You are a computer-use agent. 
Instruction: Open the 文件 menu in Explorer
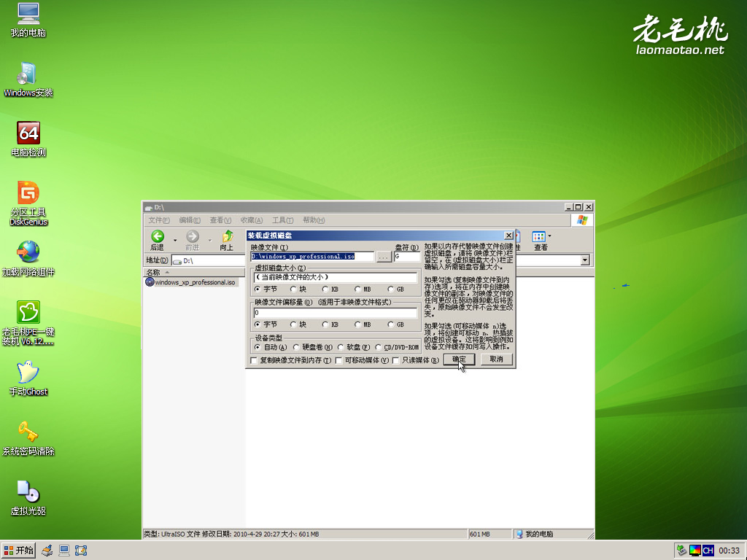(158, 220)
